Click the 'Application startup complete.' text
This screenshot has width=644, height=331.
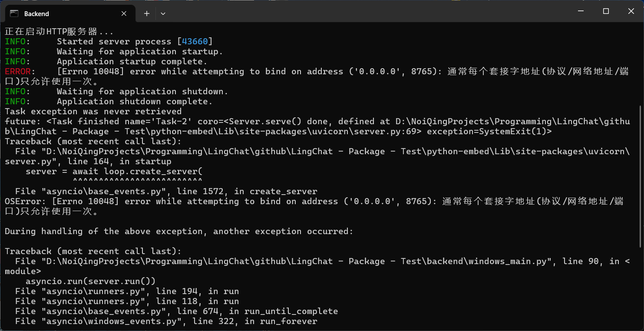point(132,62)
